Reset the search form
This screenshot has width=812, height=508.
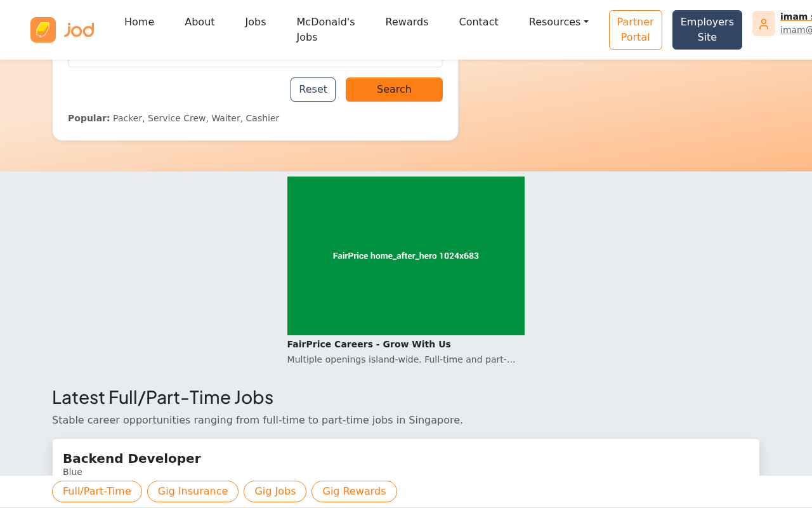tap(313, 90)
